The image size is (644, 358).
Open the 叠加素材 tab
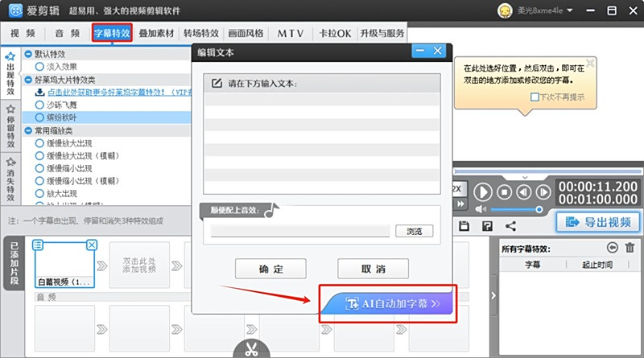click(156, 33)
